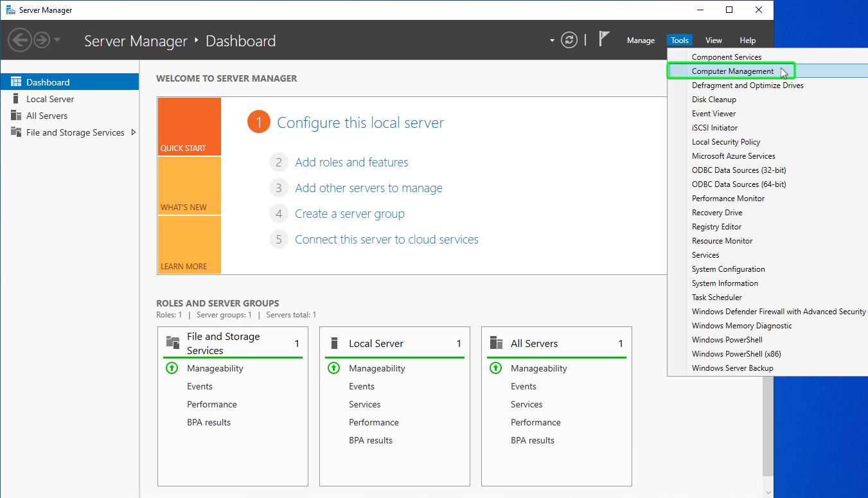
Task: Click the back navigation arrow
Action: [x=19, y=40]
